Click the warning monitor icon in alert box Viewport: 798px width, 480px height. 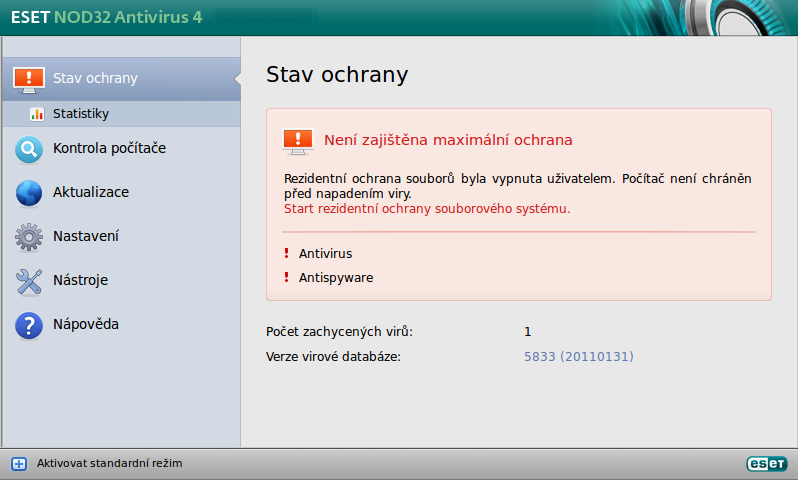[298, 141]
